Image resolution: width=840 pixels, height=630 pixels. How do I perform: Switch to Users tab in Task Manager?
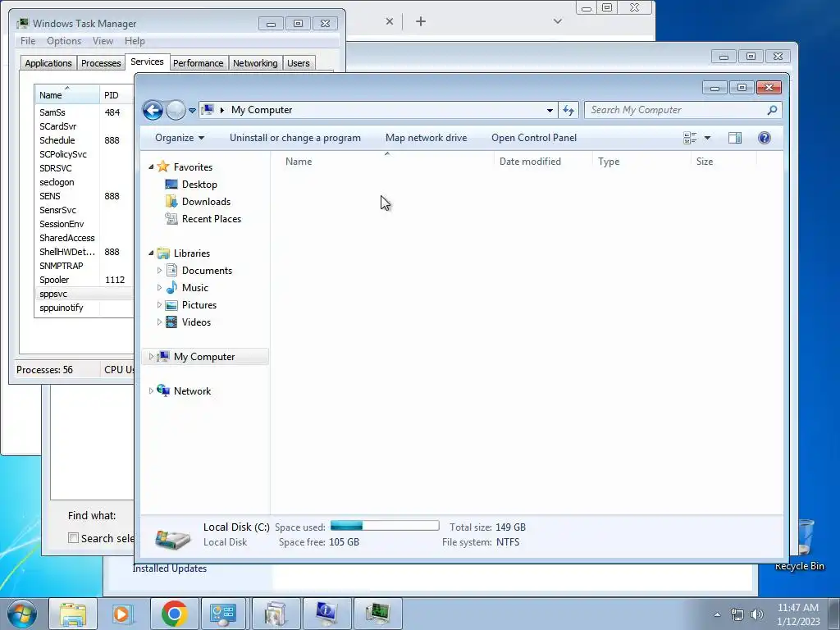click(x=299, y=63)
